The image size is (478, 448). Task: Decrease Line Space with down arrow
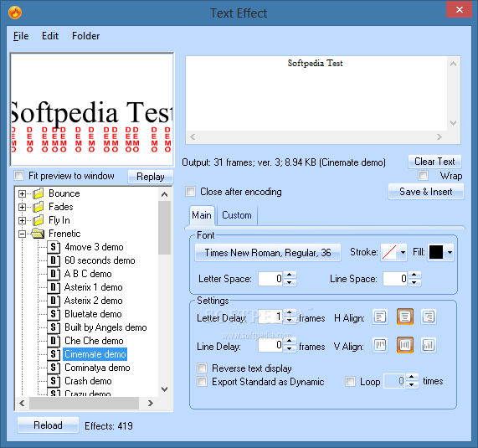tap(414, 283)
